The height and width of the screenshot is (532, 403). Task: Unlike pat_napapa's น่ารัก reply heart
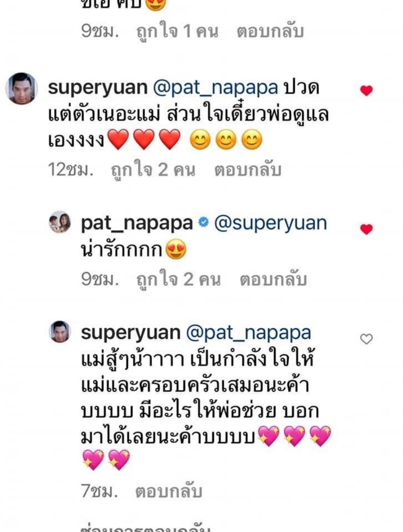(366, 229)
